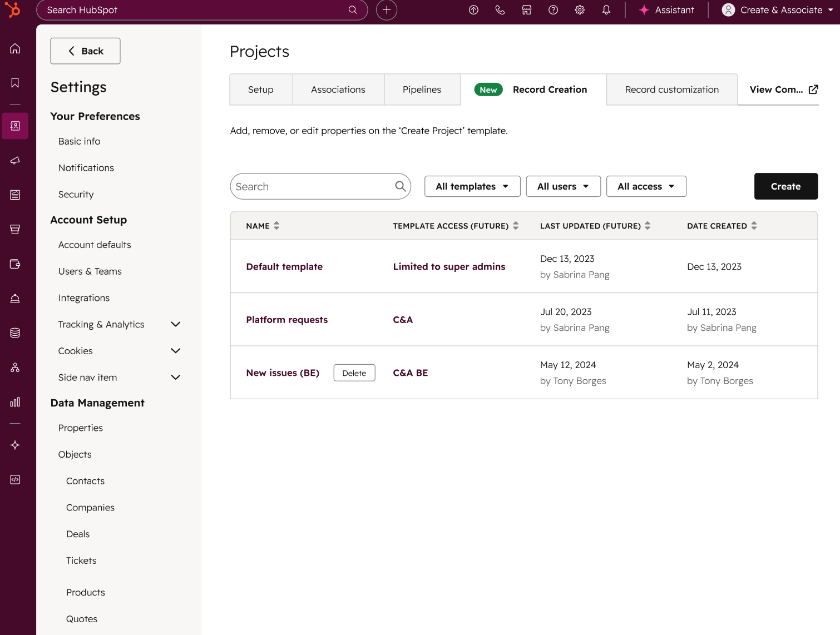Open the Home icon in left rail
Viewport: 840px width, 635px height.
15,48
